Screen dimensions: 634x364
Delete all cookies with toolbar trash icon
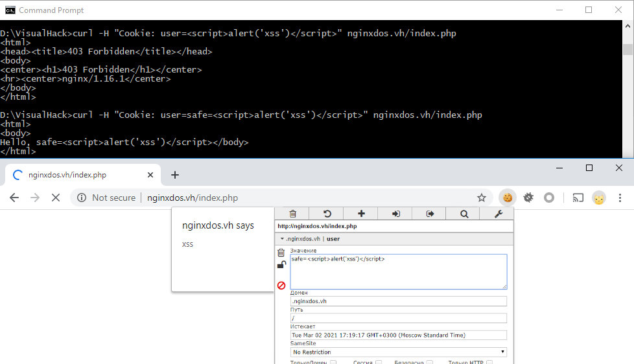(x=293, y=214)
